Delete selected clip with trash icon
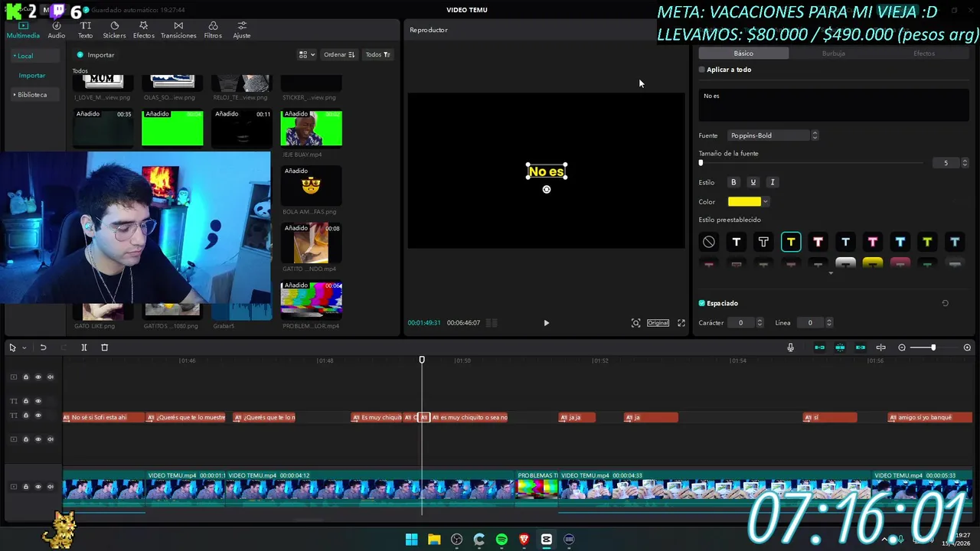This screenshot has height=551, width=980. (105, 347)
